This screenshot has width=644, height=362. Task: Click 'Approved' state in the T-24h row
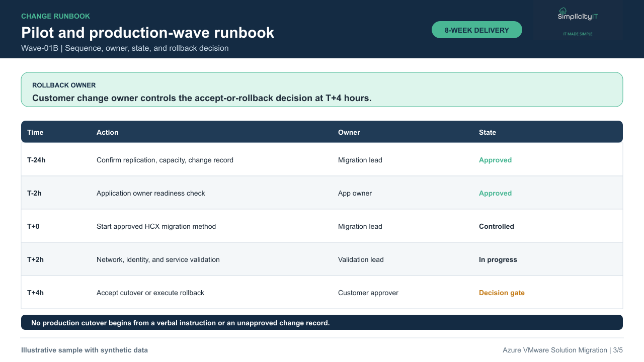pos(495,160)
